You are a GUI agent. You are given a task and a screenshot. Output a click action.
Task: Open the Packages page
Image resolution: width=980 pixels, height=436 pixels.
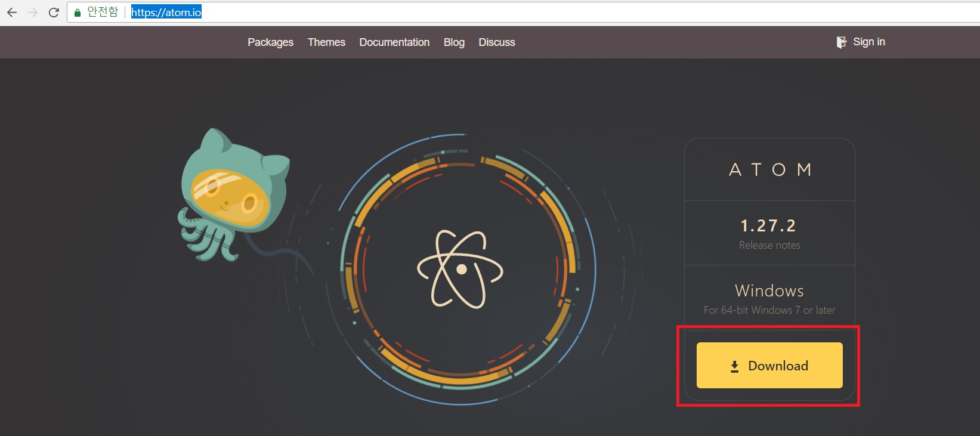[x=270, y=42]
